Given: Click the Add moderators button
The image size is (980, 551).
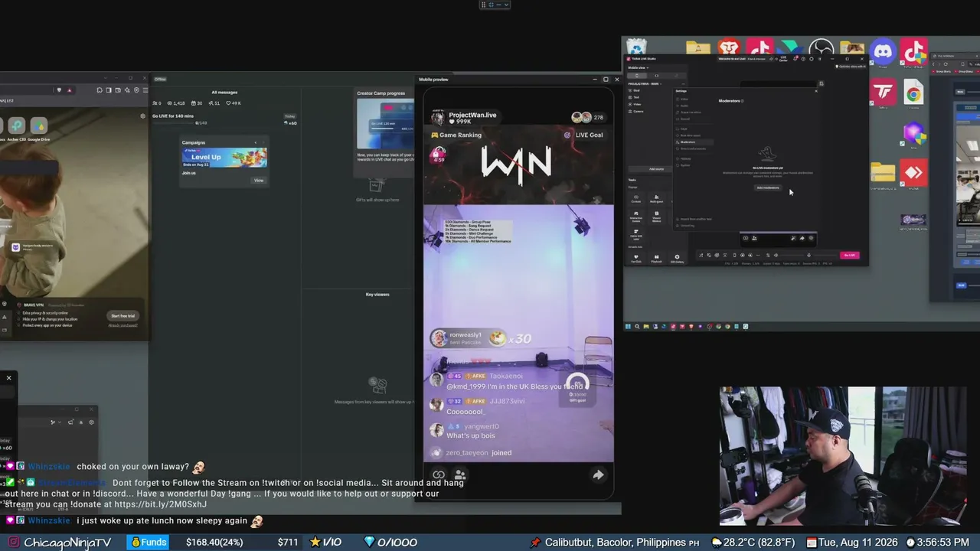Looking at the screenshot, I should pyautogui.click(x=768, y=187).
